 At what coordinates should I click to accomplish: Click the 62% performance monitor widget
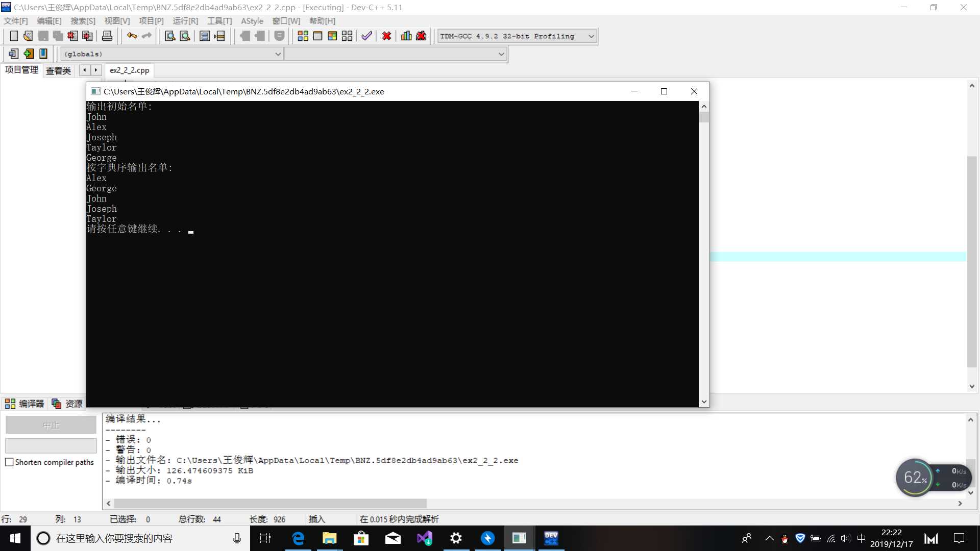coord(915,478)
